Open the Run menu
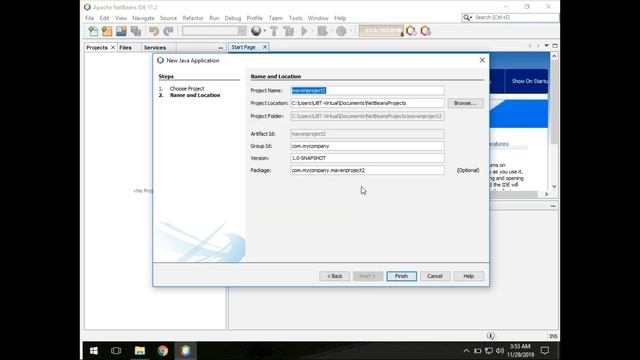 click(214, 18)
